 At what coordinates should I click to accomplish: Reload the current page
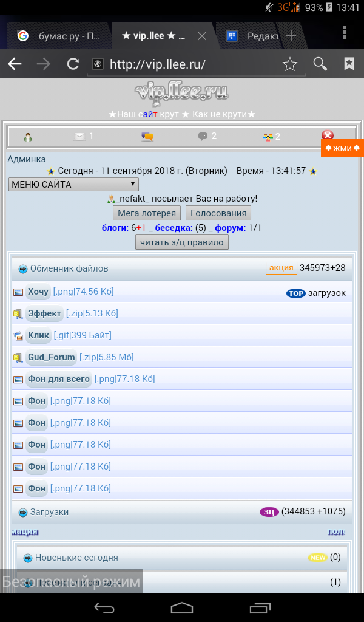tap(73, 64)
